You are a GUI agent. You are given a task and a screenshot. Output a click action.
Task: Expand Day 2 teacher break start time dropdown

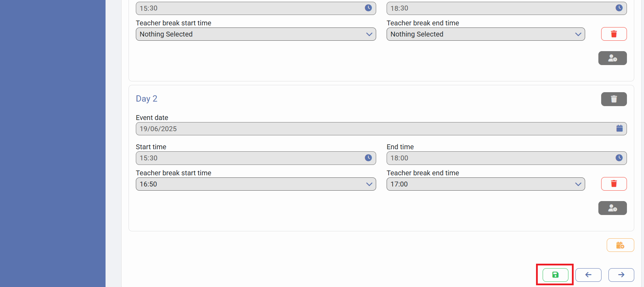256,184
